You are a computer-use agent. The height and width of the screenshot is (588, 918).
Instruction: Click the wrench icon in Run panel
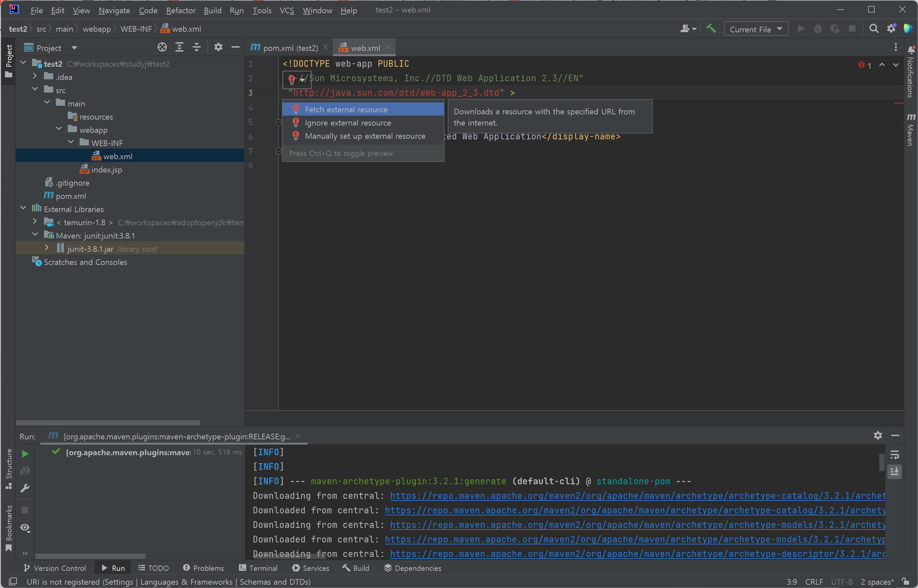(x=25, y=488)
